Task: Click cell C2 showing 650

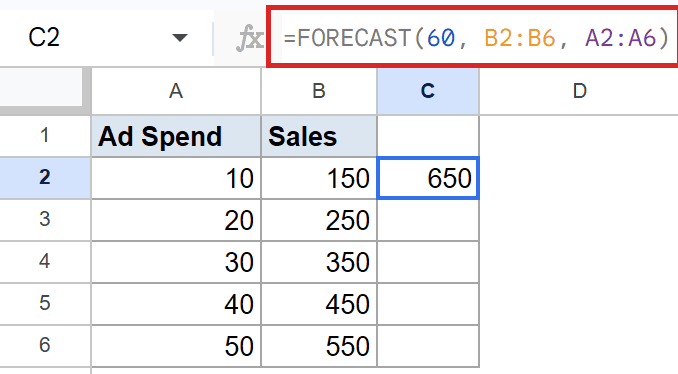Action: click(x=428, y=178)
